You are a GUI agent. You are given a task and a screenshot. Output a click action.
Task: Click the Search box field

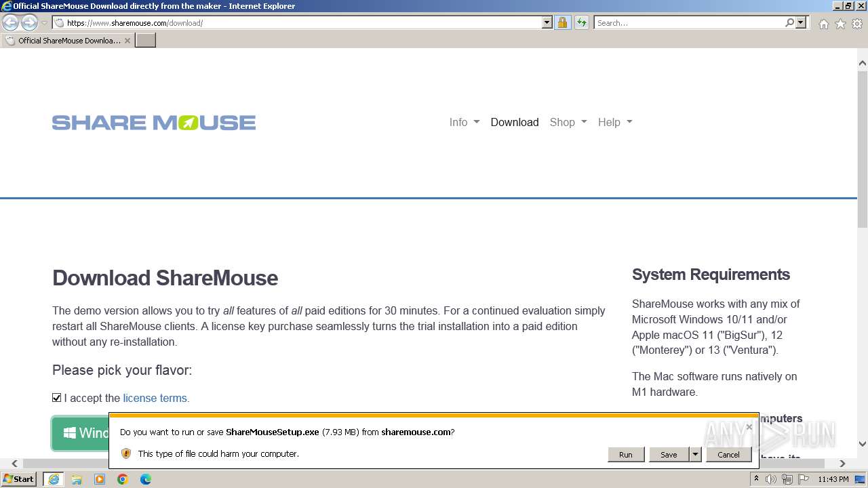[689, 22]
